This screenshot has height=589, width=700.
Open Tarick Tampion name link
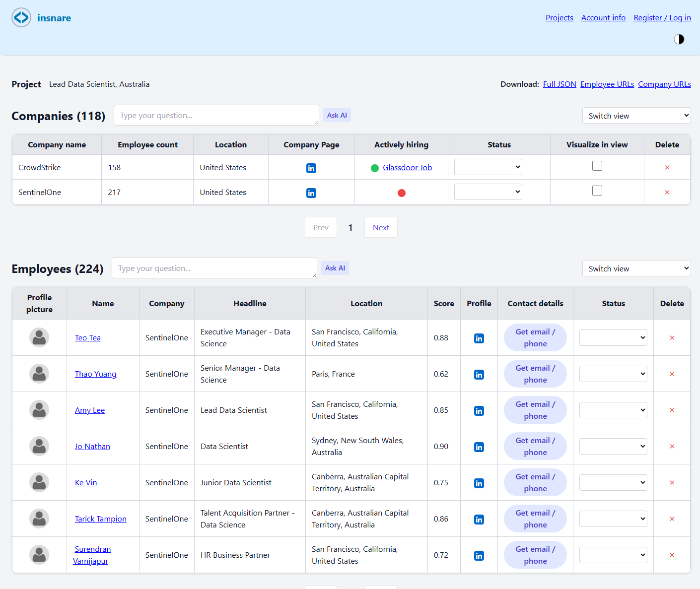point(101,519)
